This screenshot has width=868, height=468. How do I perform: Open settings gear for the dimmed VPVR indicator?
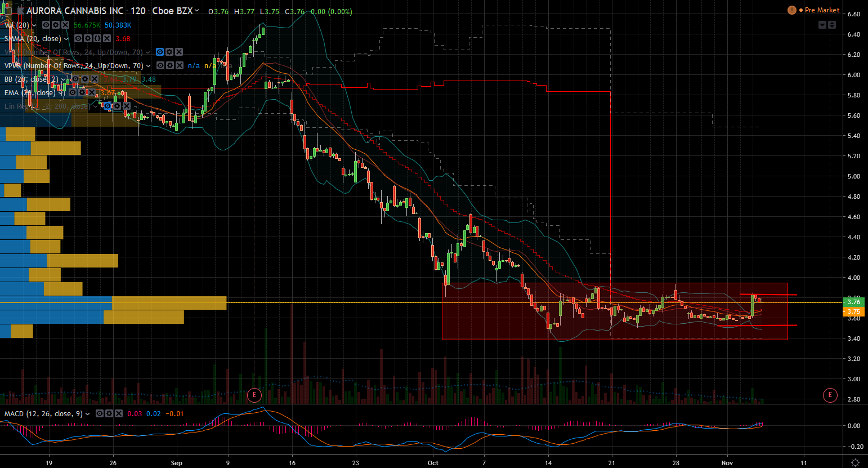click(x=169, y=52)
